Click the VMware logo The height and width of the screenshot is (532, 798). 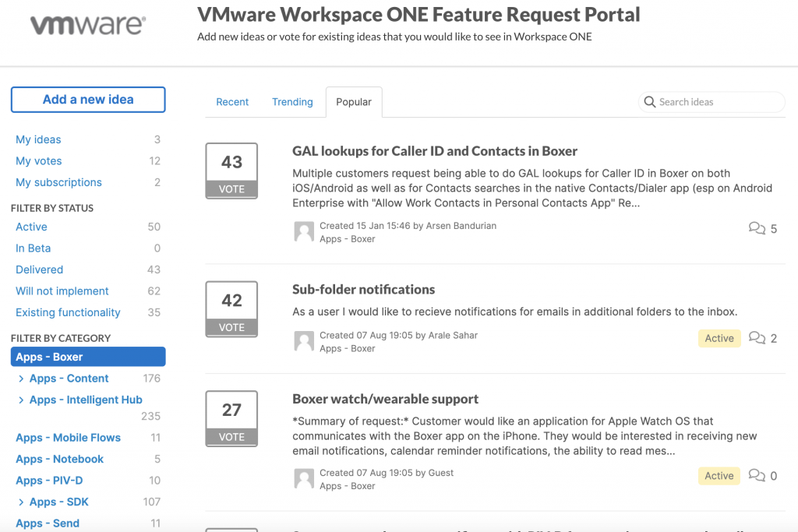(87, 25)
